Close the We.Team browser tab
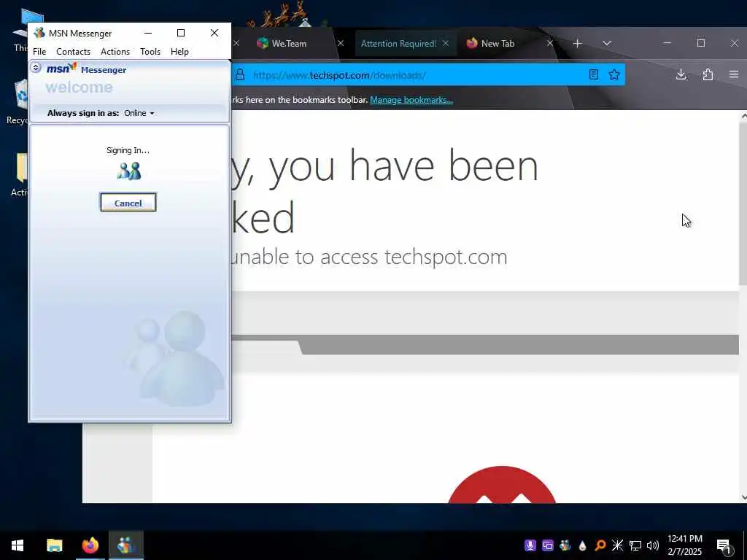747x560 pixels. (341, 43)
